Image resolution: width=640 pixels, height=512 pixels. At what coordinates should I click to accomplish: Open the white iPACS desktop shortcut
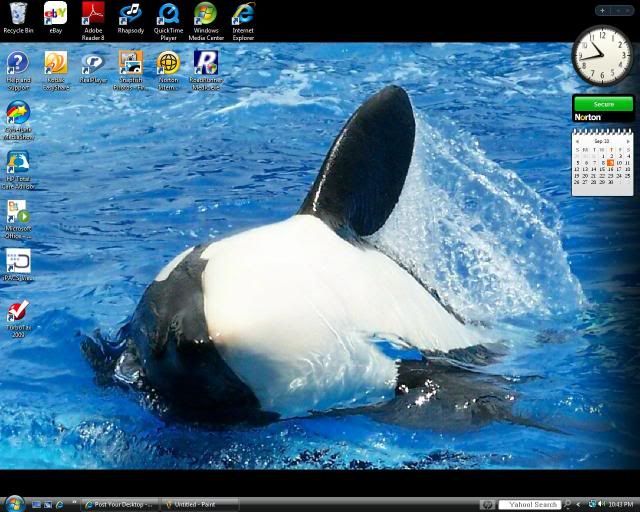coord(18,265)
